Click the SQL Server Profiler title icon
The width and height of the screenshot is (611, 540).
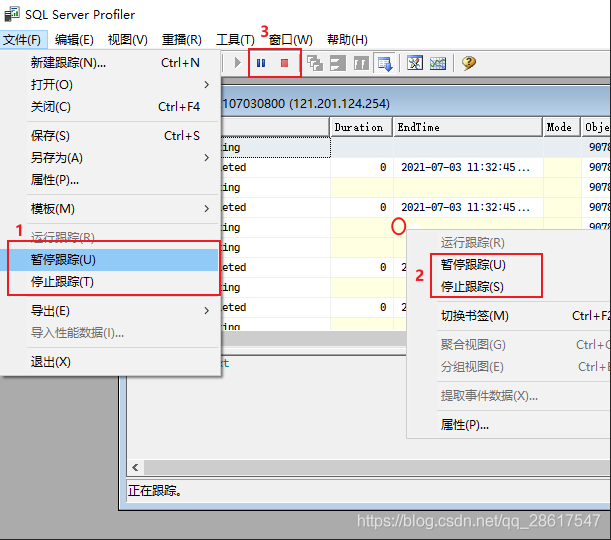pyautogui.click(x=12, y=14)
